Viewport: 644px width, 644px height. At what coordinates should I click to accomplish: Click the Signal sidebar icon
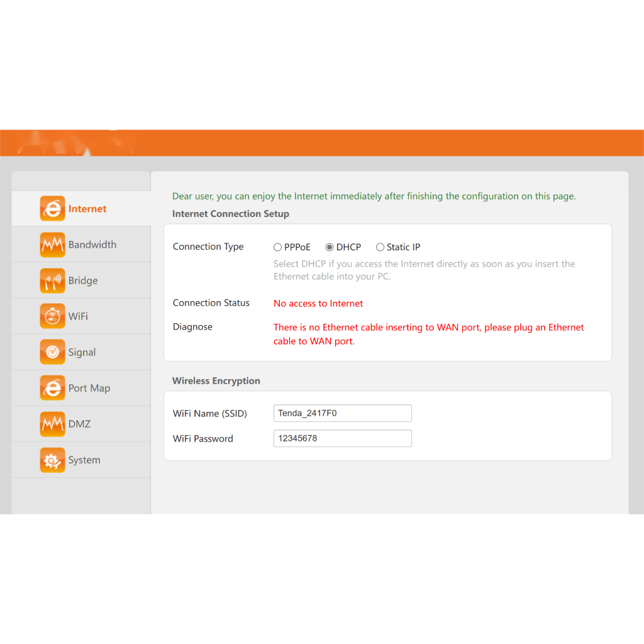[52, 352]
